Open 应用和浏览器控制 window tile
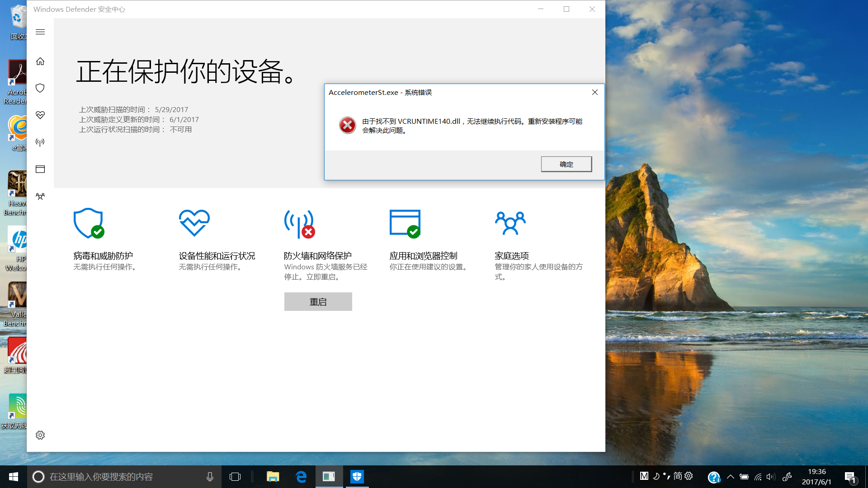The height and width of the screenshot is (488, 868). [x=405, y=223]
